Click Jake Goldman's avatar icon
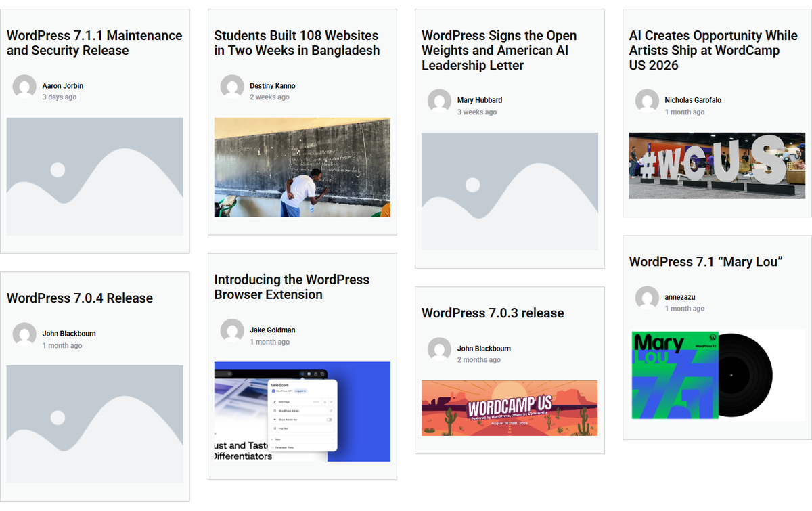Screen dimensions: 812x511 pos(232,330)
